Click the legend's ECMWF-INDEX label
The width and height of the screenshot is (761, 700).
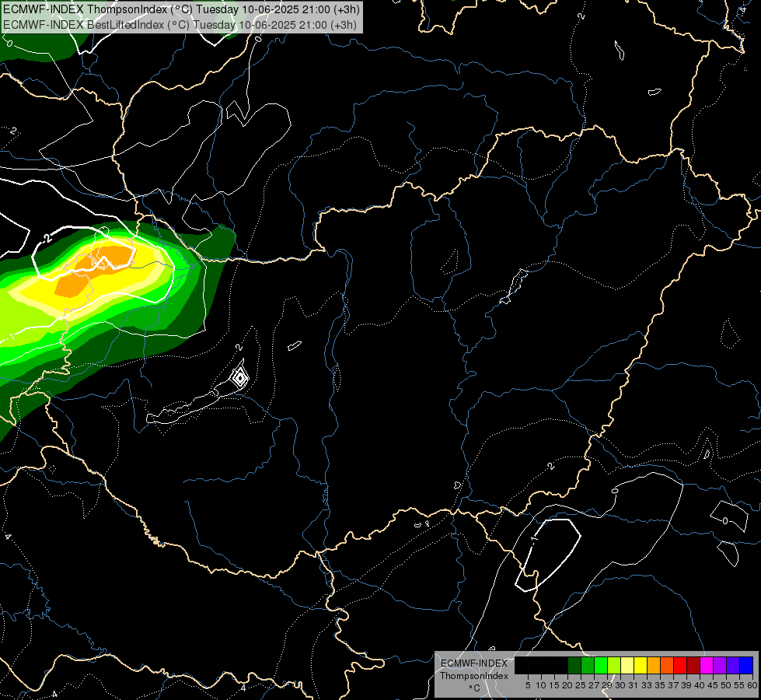(474, 663)
